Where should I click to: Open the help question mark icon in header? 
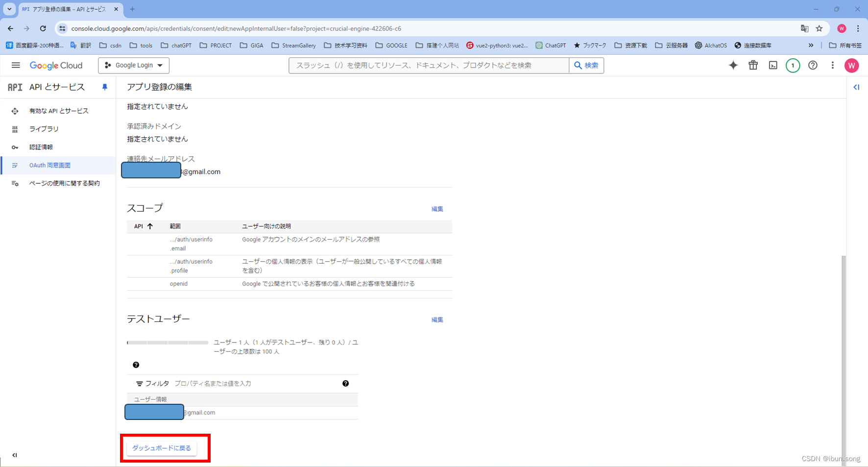(813, 65)
